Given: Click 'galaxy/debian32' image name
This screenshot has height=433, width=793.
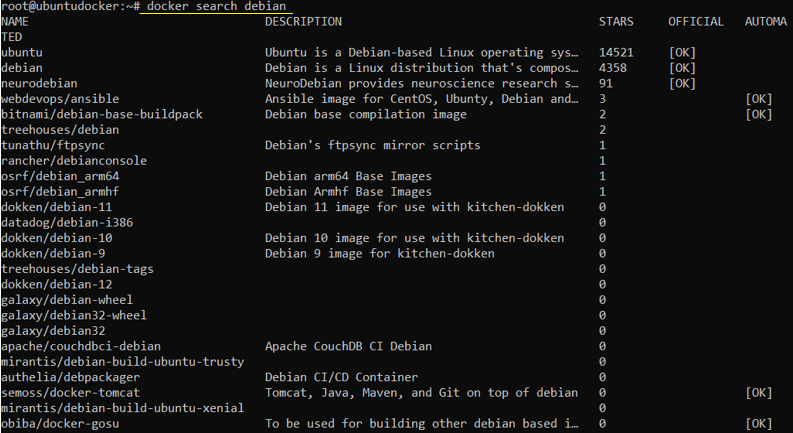Looking at the screenshot, I should pos(53,331).
